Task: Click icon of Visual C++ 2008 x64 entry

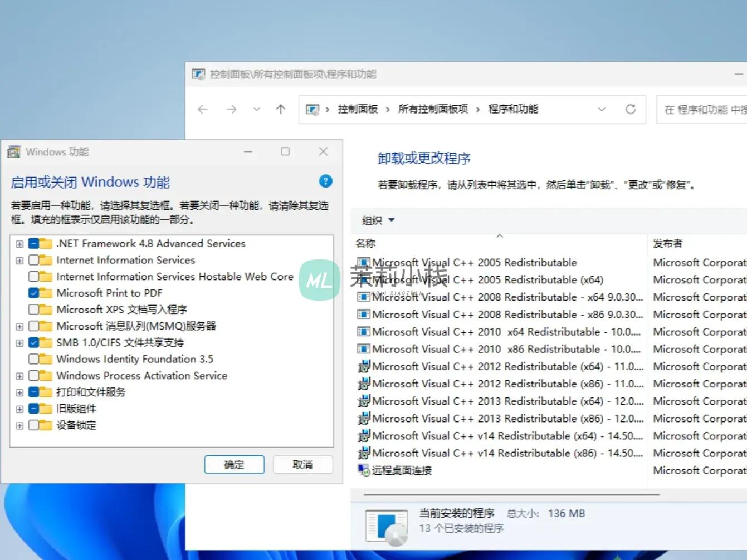Action: tap(364, 297)
